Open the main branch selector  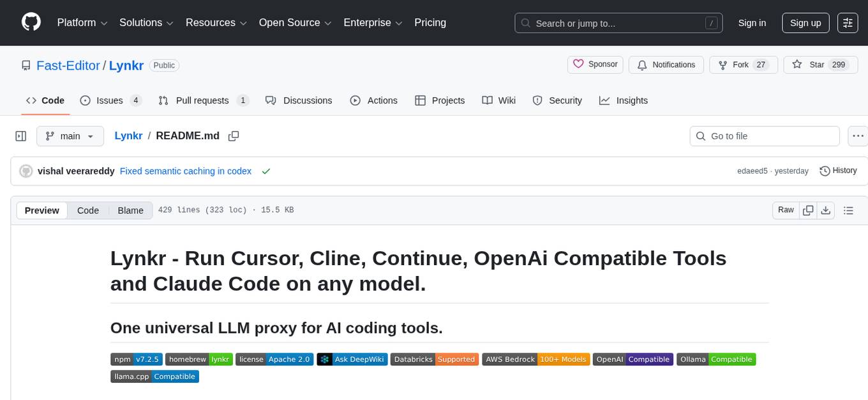pyautogui.click(x=70, y=136)
